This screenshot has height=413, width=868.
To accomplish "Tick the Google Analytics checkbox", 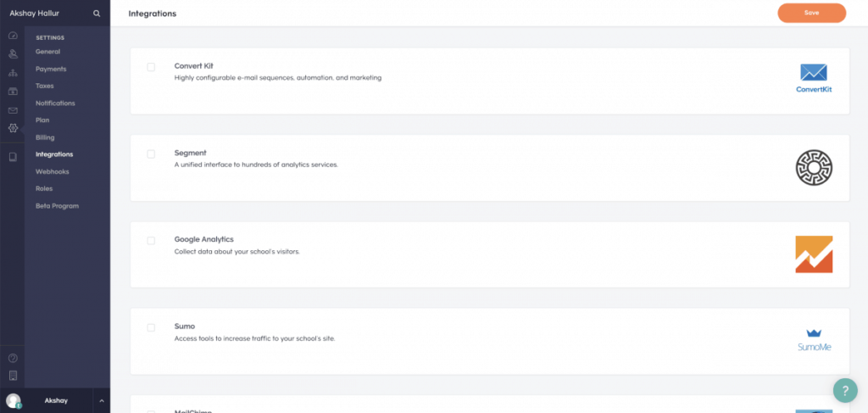I will (151, 241).
